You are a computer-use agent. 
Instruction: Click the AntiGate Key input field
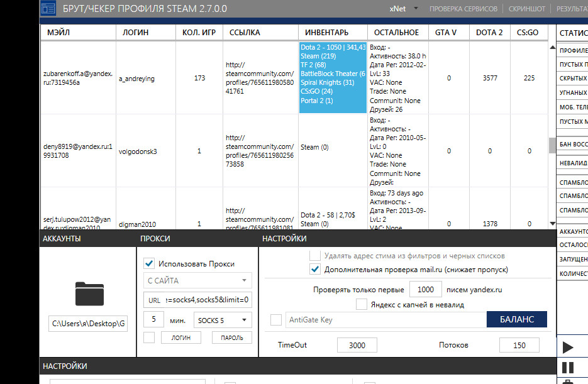click(x=386, y=320)
